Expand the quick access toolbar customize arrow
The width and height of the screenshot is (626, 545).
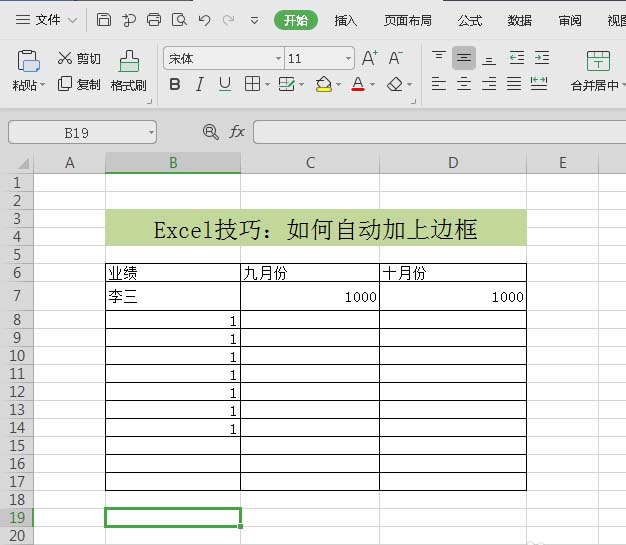[254, 20]
